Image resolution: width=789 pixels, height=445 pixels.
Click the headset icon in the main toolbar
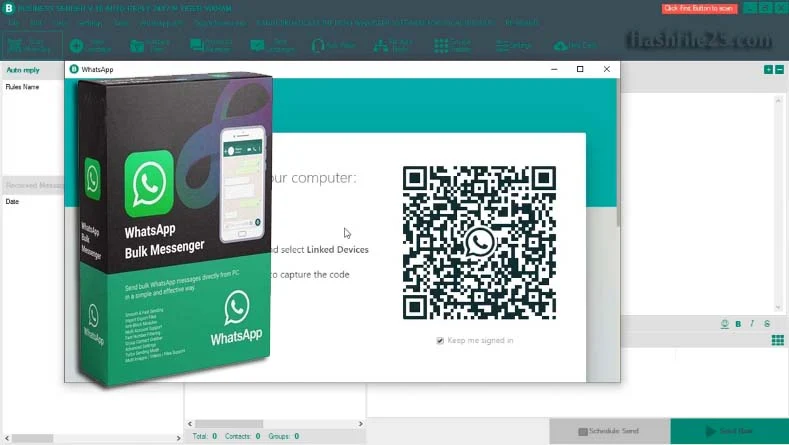pyautogui.click(x=318, y=46)
